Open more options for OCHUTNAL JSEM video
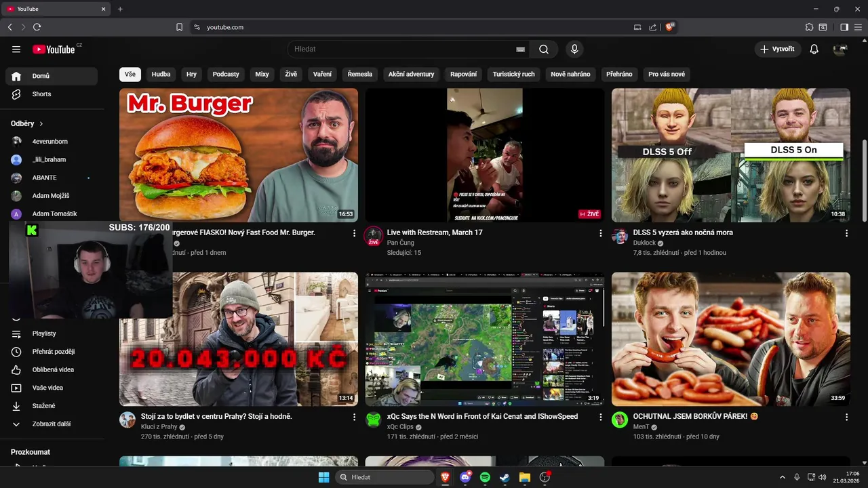Screen dimensions: 868x488 pos(846,418)
